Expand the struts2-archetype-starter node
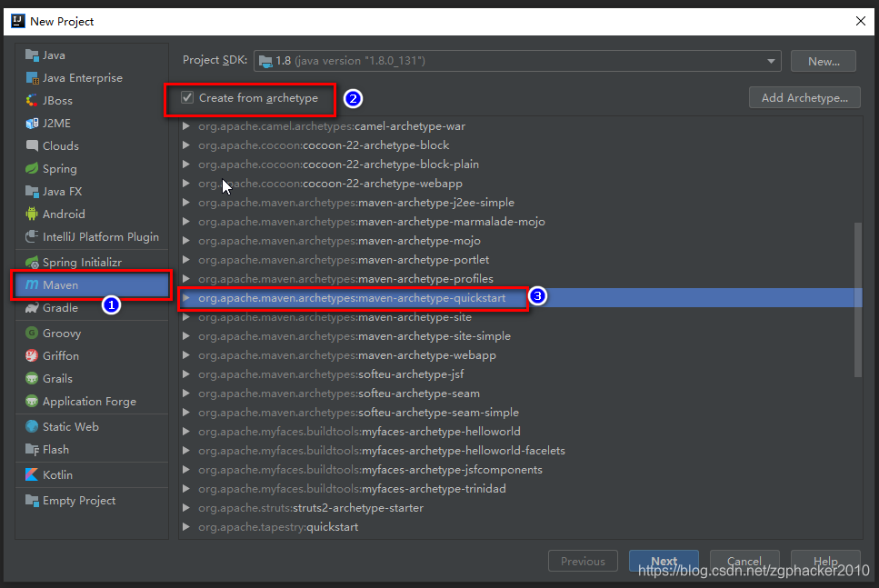 coord(186,507)
